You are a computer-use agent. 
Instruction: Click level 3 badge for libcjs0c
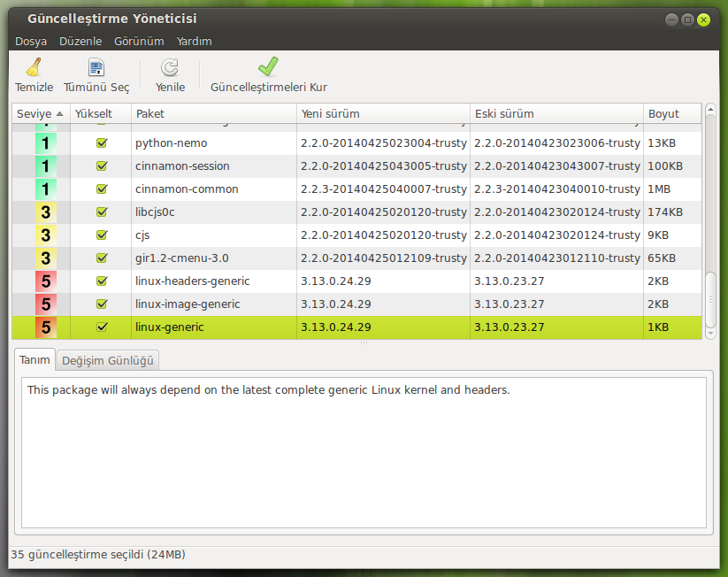tap(45, 212)
